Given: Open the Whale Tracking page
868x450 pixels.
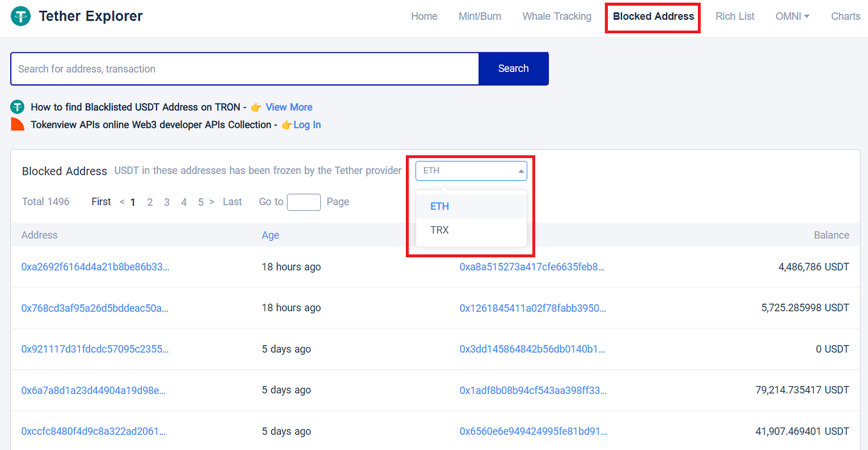Looking at the screenshot, I should pyautogui.click(x=556, y=16).
